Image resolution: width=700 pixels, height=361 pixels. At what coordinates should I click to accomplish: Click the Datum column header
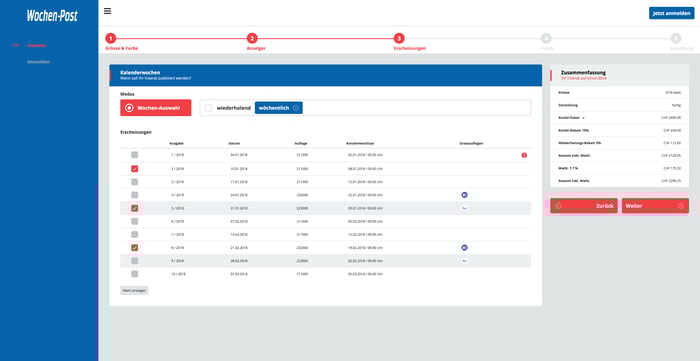[235, 143]
